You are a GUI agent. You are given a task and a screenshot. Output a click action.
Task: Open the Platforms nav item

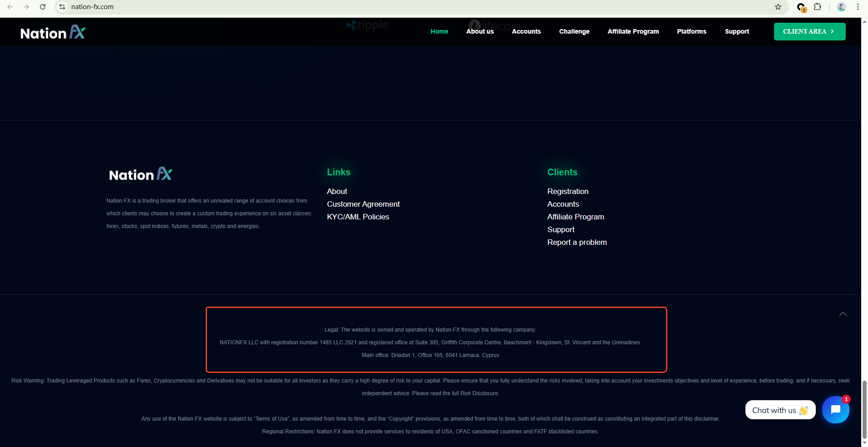click(x=691, y=31)
